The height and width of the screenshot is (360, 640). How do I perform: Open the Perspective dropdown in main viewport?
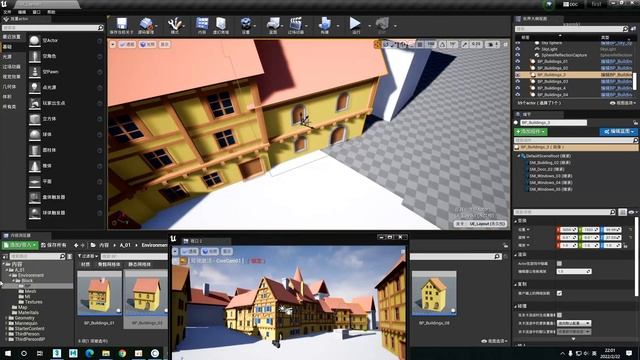click(x=127, y=44)
